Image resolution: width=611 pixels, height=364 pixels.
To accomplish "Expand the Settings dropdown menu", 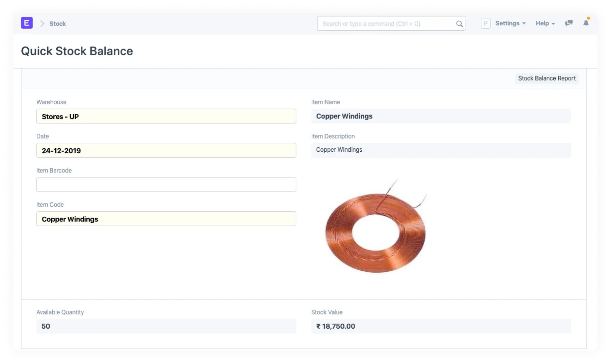I will click(510, 24).
